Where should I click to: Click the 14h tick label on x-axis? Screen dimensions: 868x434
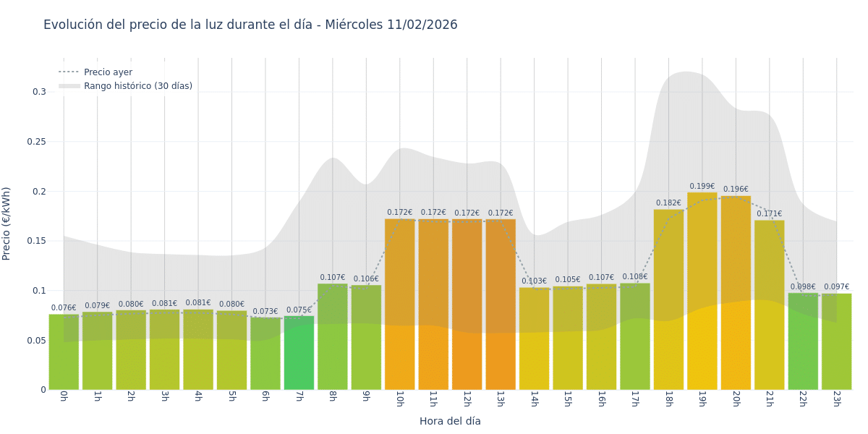coord(534,399)
